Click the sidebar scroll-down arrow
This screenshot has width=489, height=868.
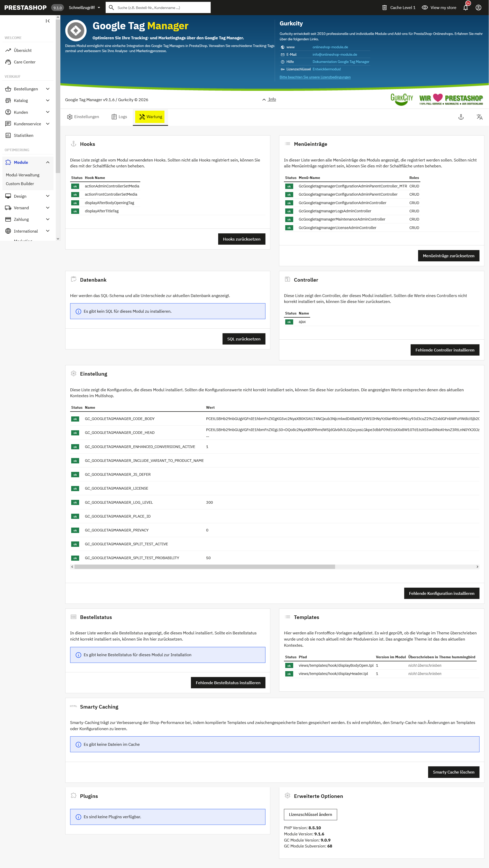click(x=58, y=239)
